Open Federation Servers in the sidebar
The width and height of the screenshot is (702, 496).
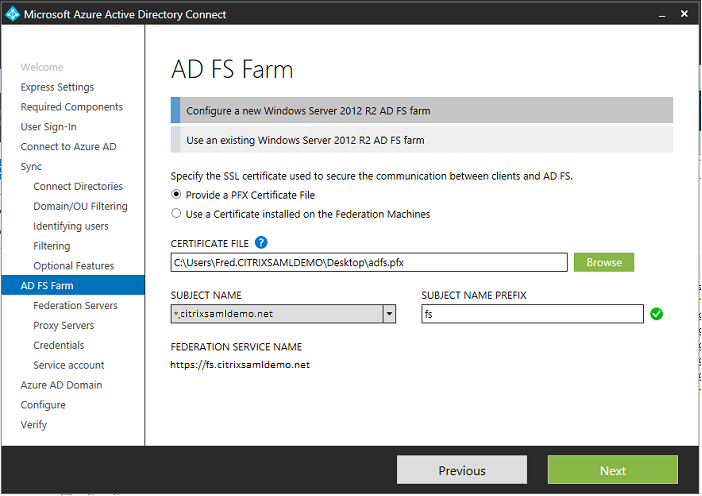(x=74, y=306)
